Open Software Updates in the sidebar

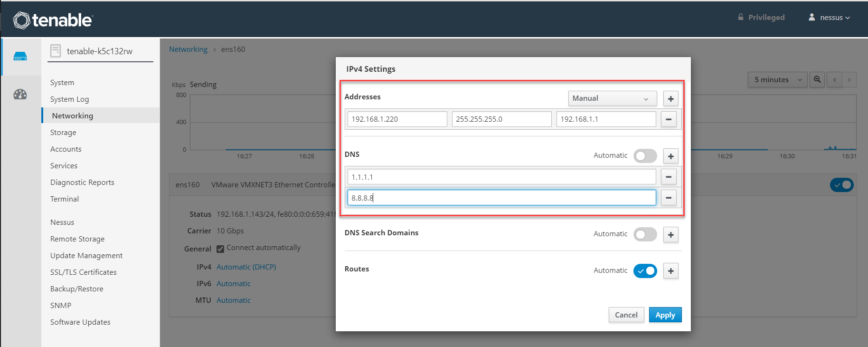pos(80,322)
